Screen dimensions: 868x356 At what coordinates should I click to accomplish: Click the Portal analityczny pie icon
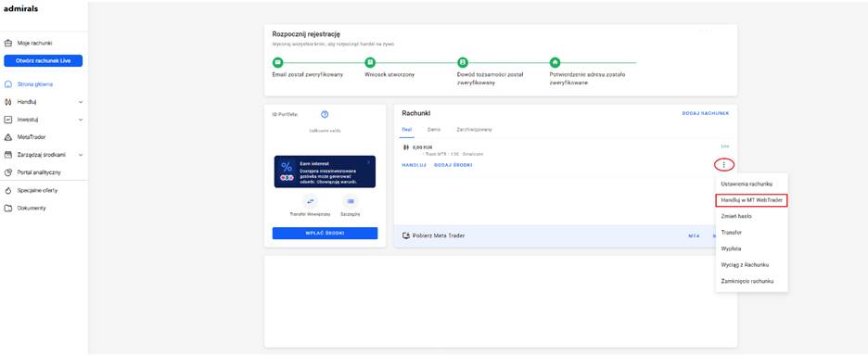point(7,172)
